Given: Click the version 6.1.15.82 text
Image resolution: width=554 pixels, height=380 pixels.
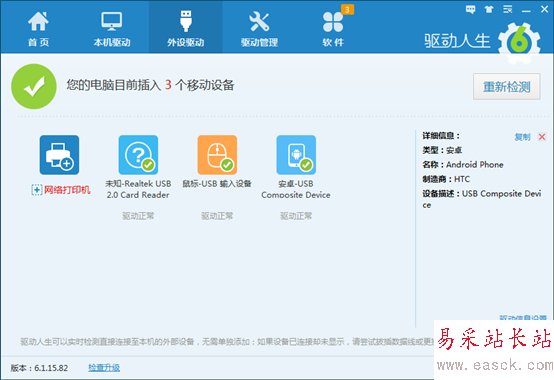Looking at the screenshot, I should coord(39,368).
